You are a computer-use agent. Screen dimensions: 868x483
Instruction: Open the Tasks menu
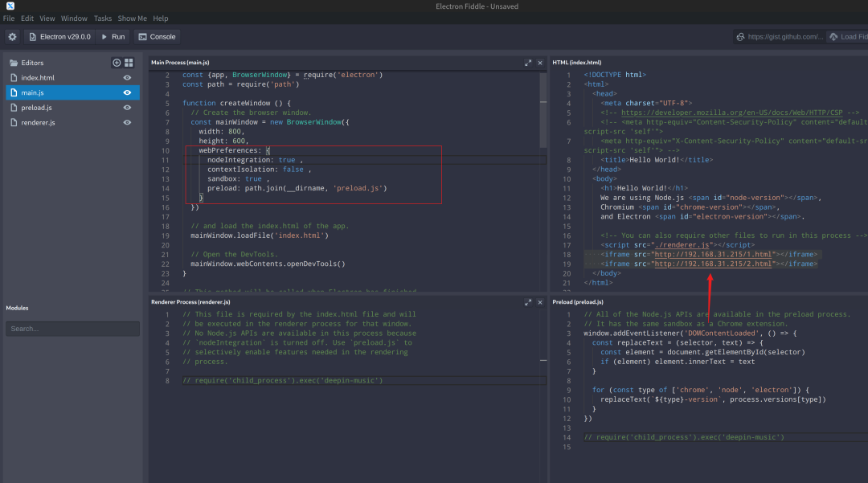(x=102, y=18)
